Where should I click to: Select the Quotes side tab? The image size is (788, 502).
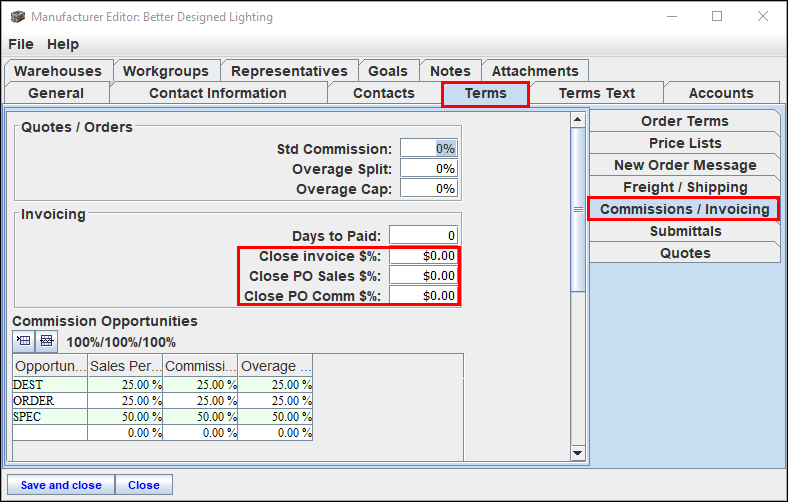tap(684, 253)
